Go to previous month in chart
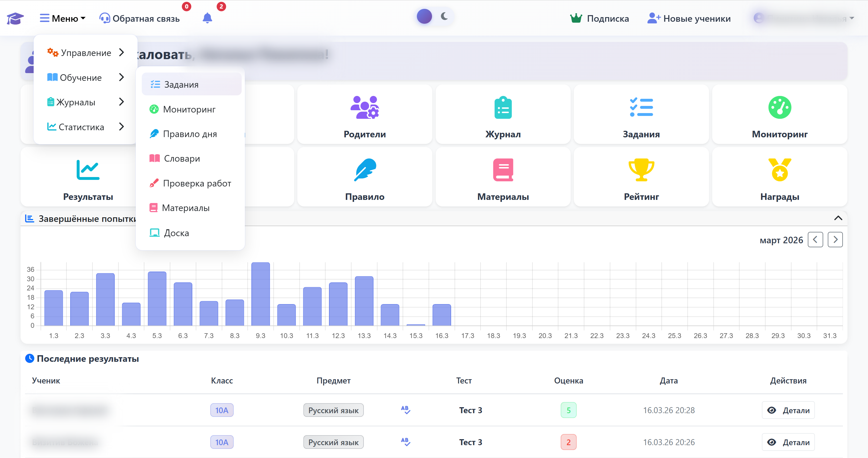This screenshot has width=868, height=458. point(815,240)
